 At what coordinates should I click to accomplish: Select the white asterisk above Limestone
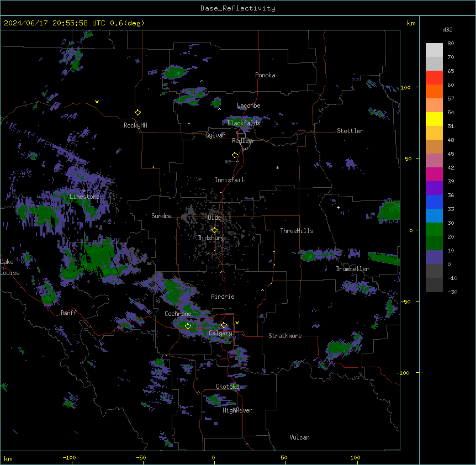(84, 191)
